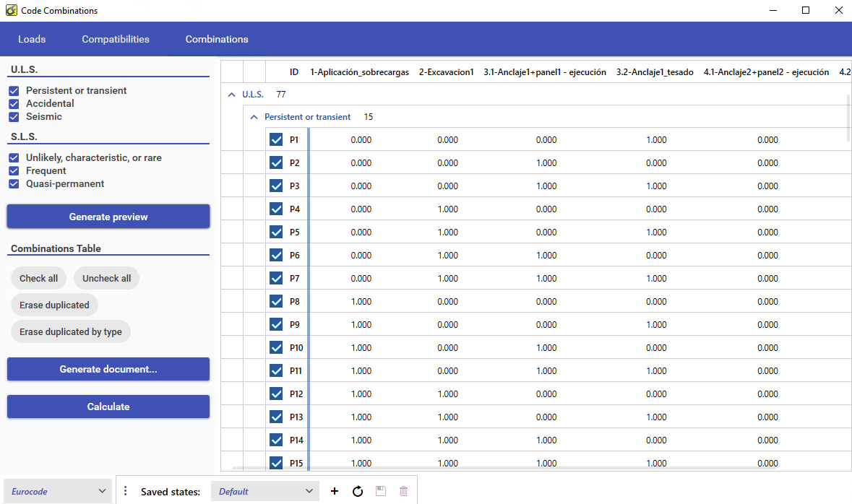Click the plus icon to add saved state
852x504 pixels.
[x=335, y=491]
